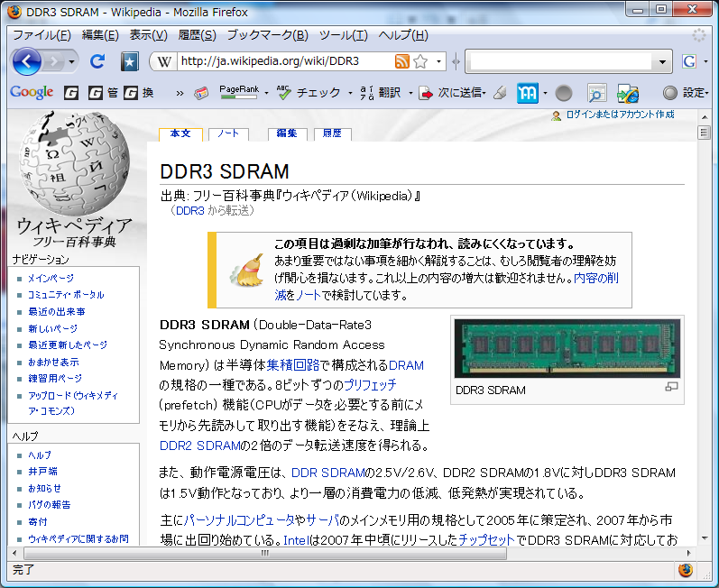Image resolution: width=719 pixels, height=588 pixels.
Task: Click the ログインまたはアカウント作成 link
Action: pyautogui.click(x=621, y=115)
